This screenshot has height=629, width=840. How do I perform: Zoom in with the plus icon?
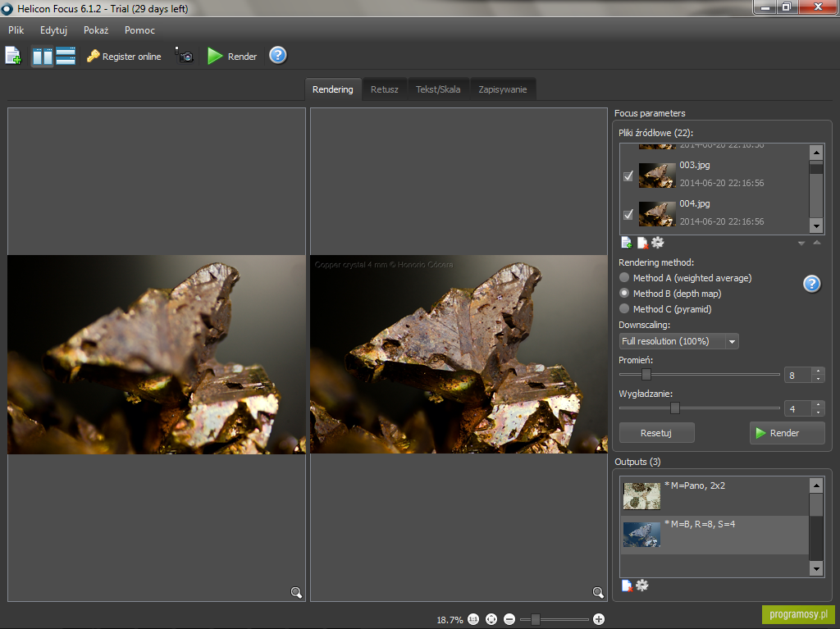[x=599, y=619]
